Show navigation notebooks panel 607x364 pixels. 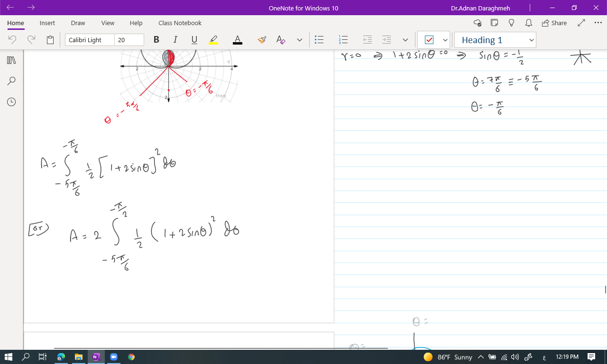[x=12, y=60]
